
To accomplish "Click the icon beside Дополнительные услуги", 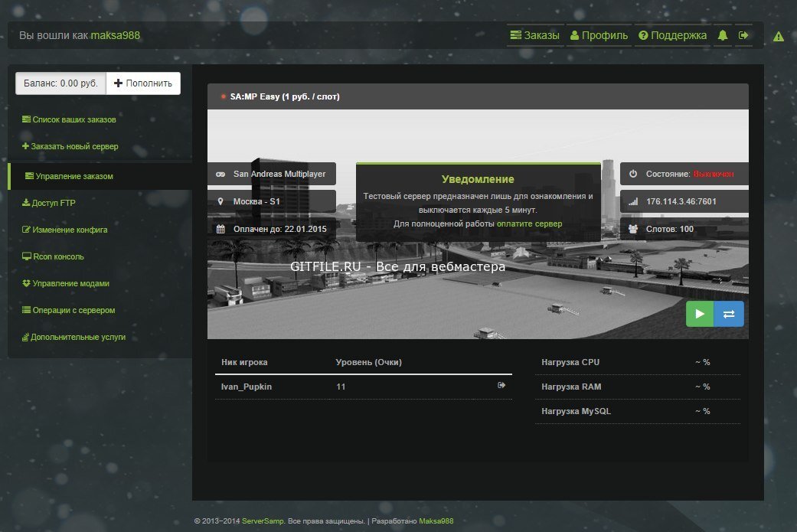I will [25, 337].
